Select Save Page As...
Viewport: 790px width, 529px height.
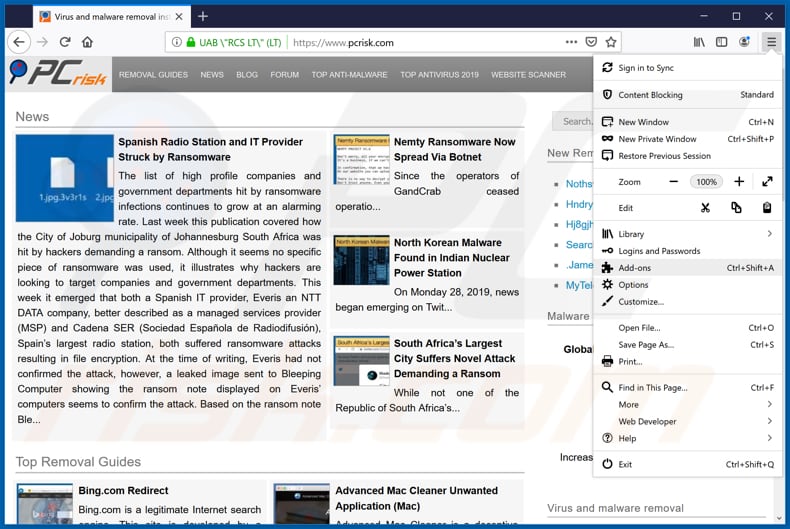(x=687, y=345)
